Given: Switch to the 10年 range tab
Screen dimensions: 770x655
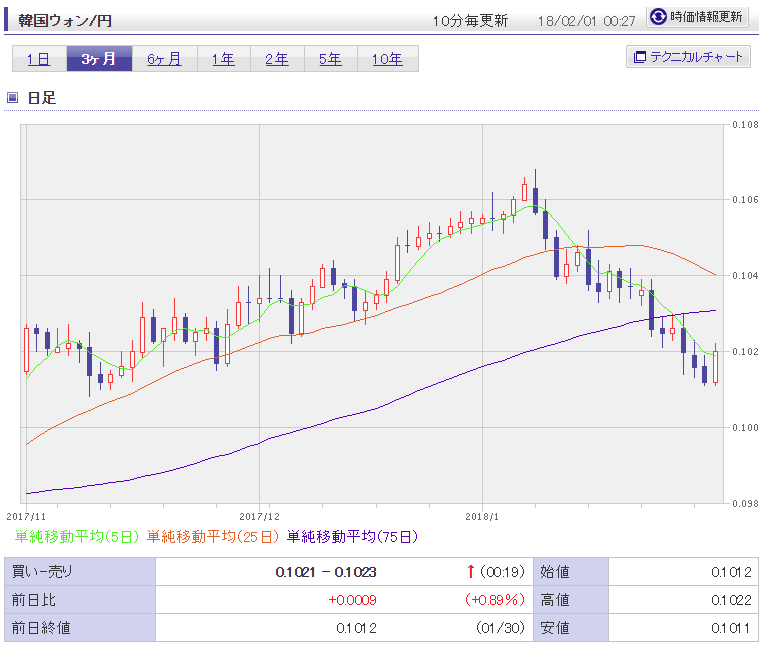Looking at the screenshot, I should click(x=387, y=59).
